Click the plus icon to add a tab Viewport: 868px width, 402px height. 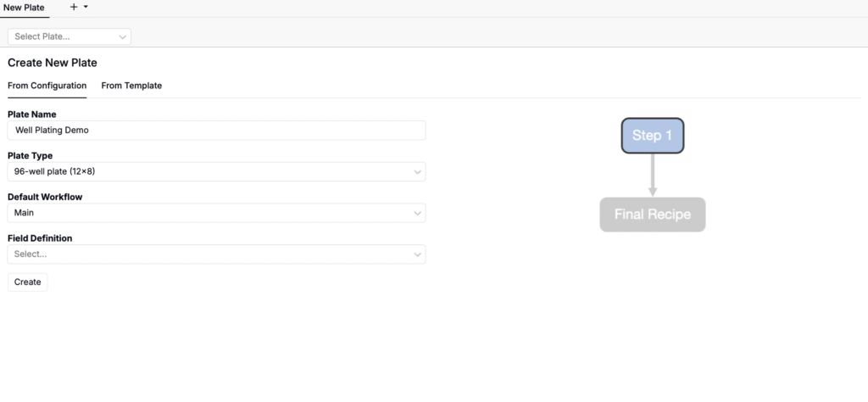coord(74,7)
